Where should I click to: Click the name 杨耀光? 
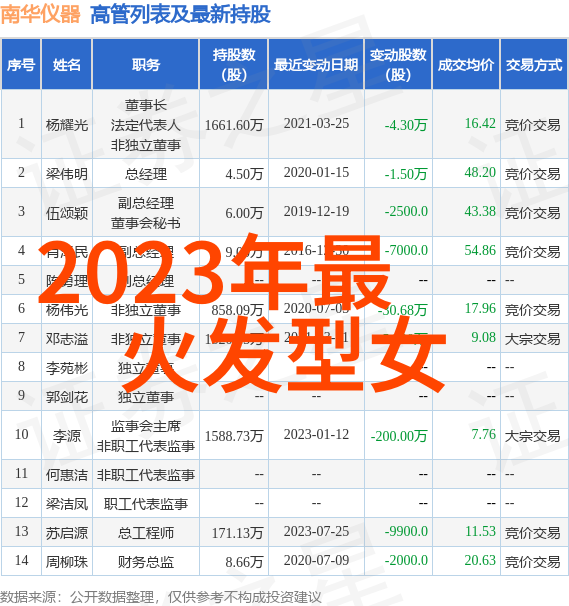pyautogui.click(x=66, y=124)
